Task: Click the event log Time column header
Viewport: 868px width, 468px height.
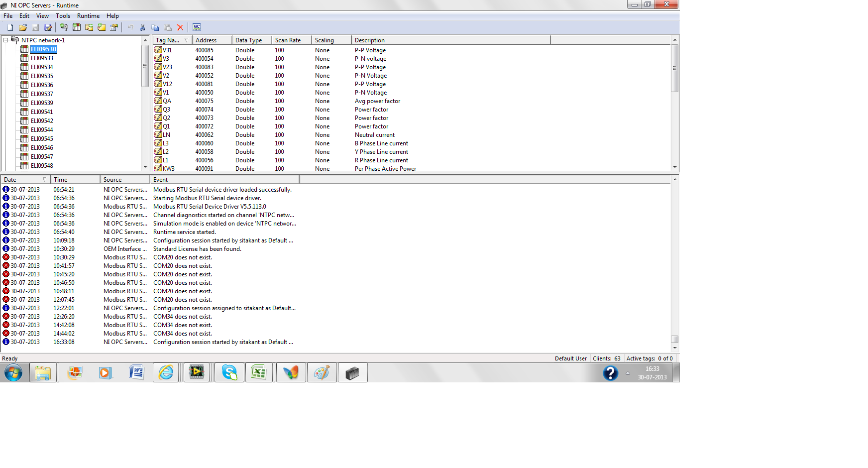Action: [75, 180]
